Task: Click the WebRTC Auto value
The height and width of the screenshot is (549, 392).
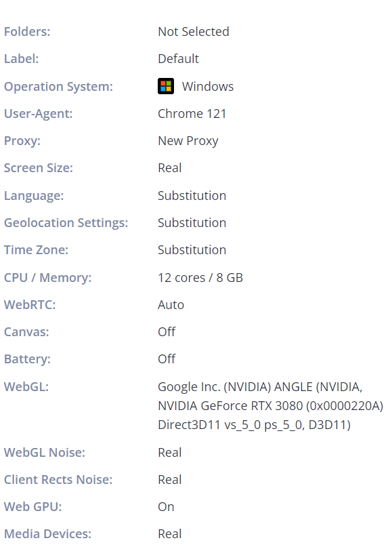Action: 171,304
